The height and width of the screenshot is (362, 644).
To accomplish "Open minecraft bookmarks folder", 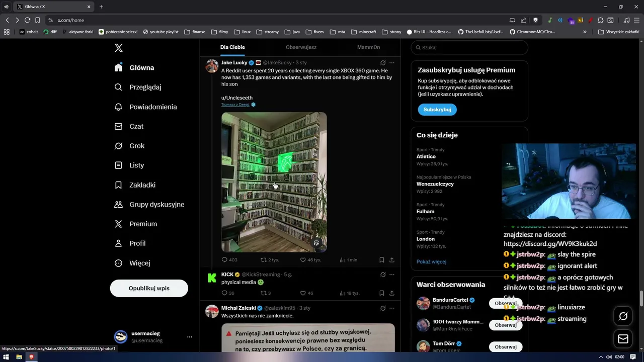I will (x=363, y=32).
